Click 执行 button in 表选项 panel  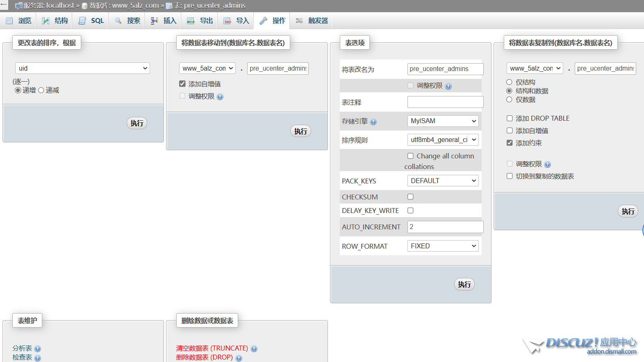point(464,284)
